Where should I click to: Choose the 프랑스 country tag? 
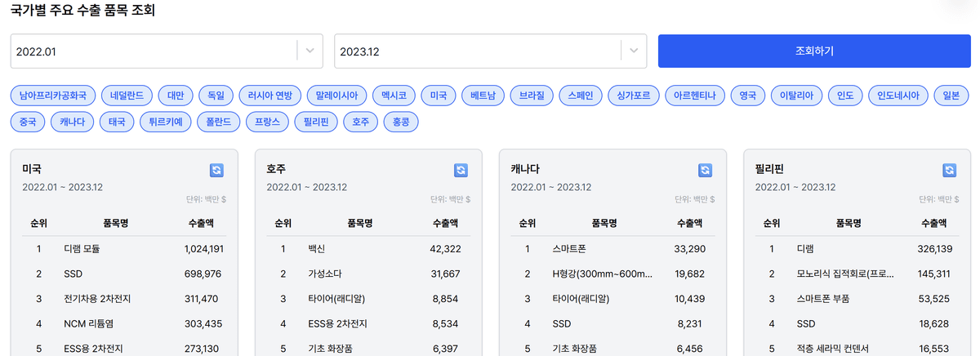[x=269, y=122]
